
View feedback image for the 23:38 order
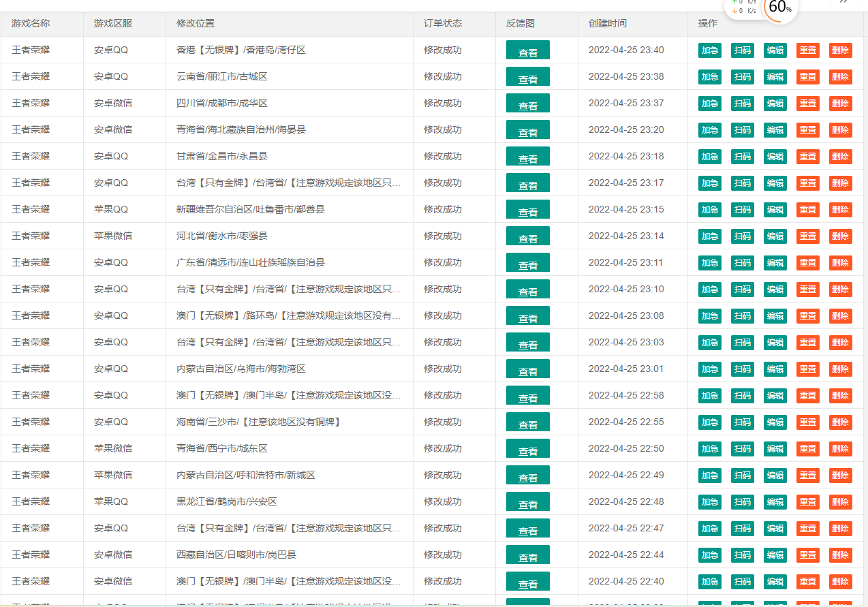527,78
